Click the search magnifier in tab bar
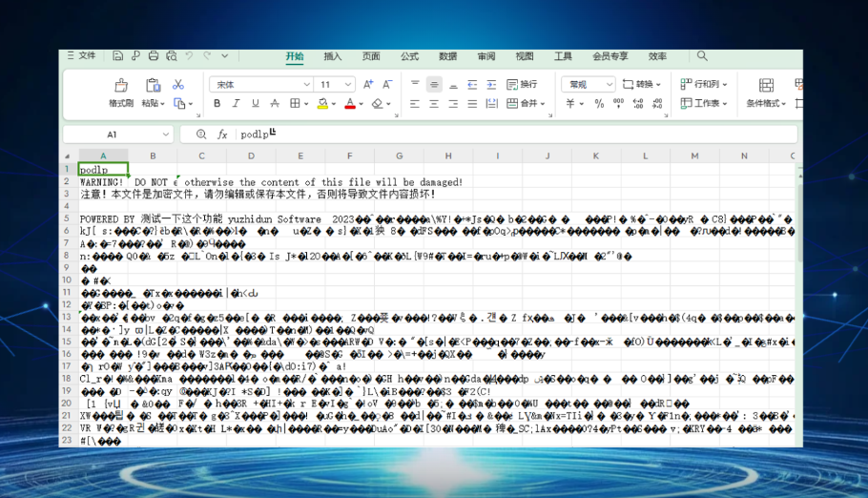Image resolution: width=868 pixels, height=498 pixels. [x=702, y=56]
